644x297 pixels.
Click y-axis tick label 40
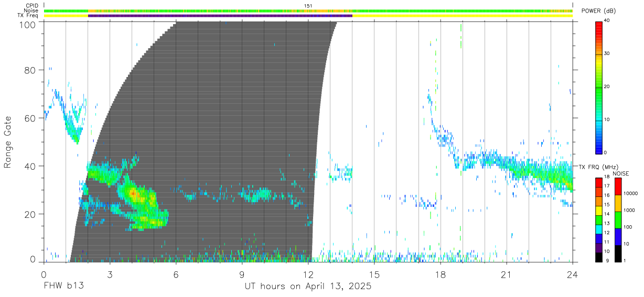30,166
